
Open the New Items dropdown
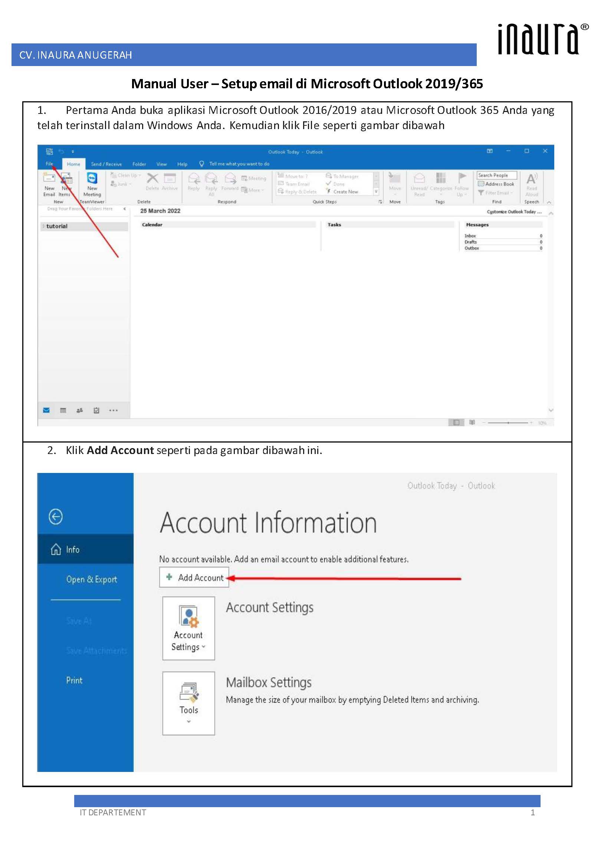65,184
